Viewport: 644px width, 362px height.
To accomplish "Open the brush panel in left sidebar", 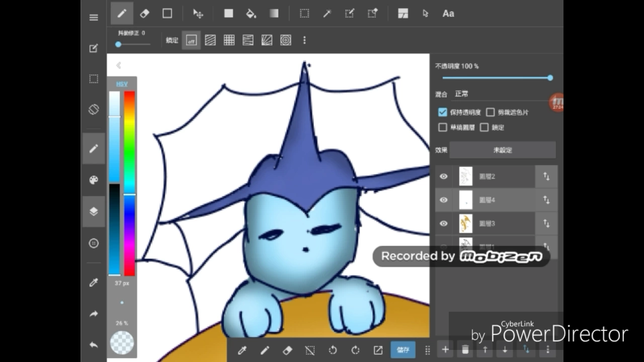I will click(94, 148).
